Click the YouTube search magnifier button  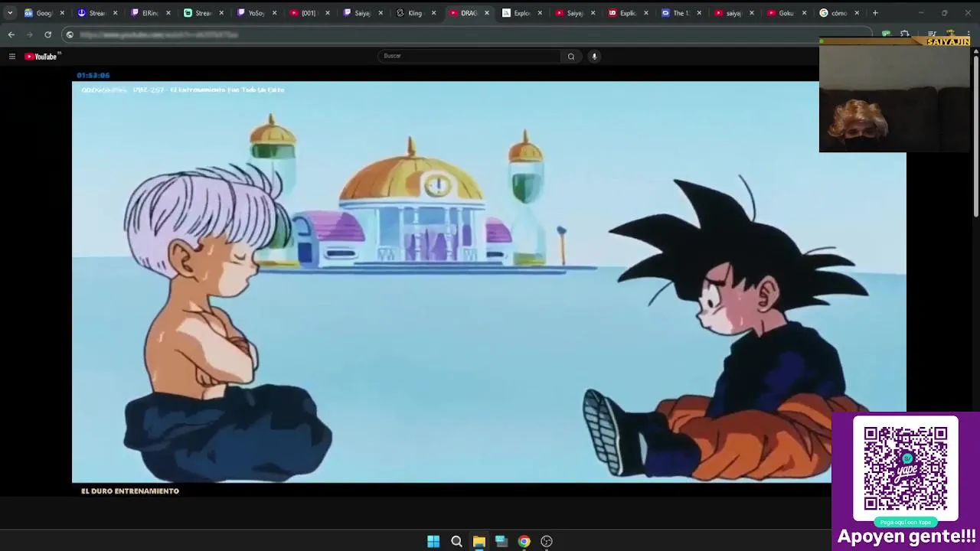[570, 56]
